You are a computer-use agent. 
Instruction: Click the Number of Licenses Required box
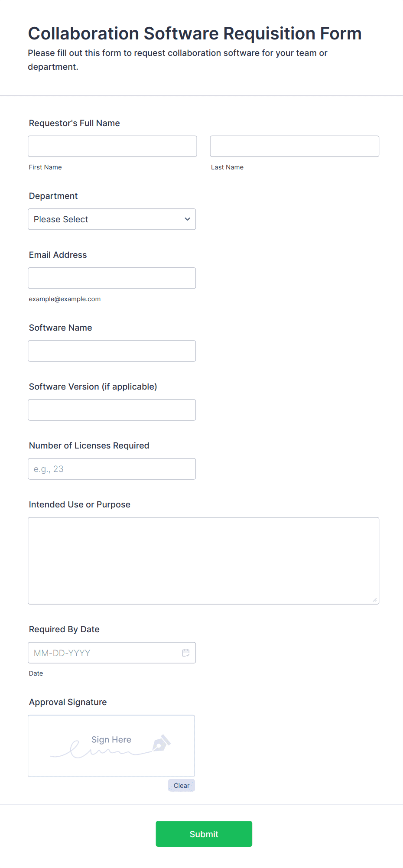click(112, 469)
